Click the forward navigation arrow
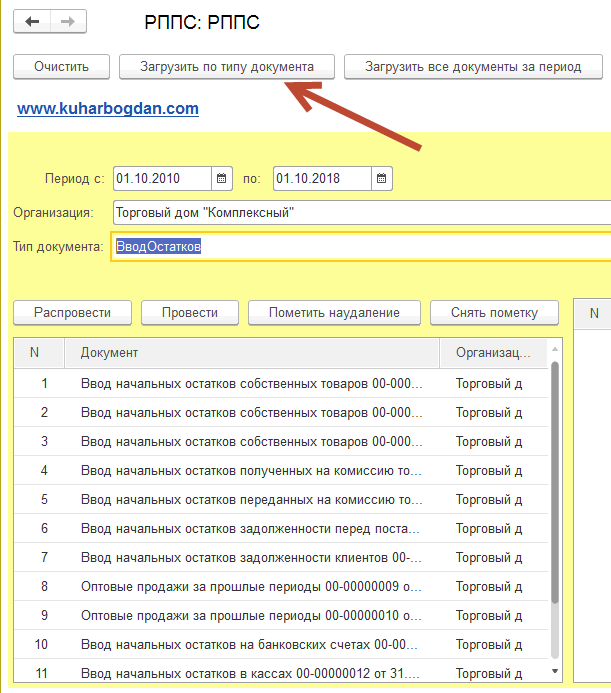The height and width of the screenshot is (693, 611). tap(68, 21)
